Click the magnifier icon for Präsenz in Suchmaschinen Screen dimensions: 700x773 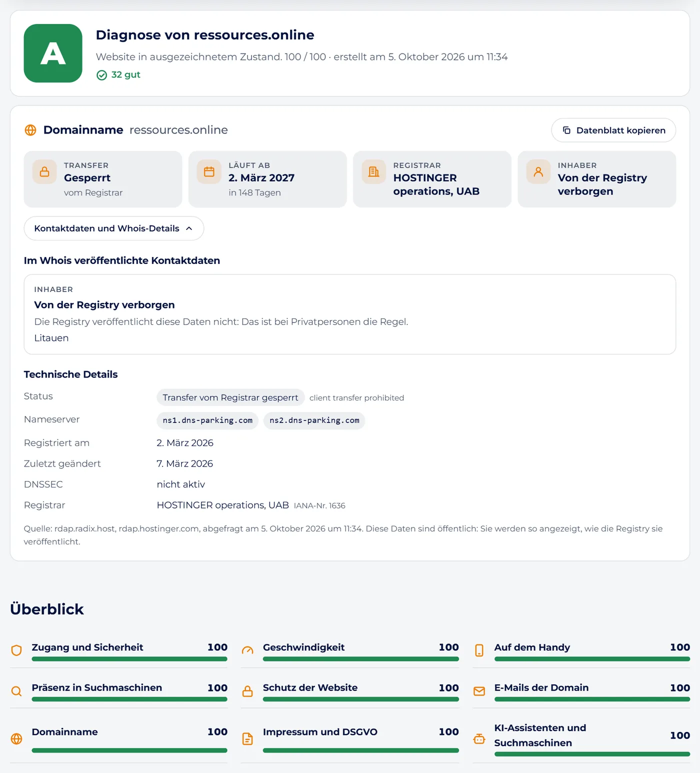click(x=16, y=691)
